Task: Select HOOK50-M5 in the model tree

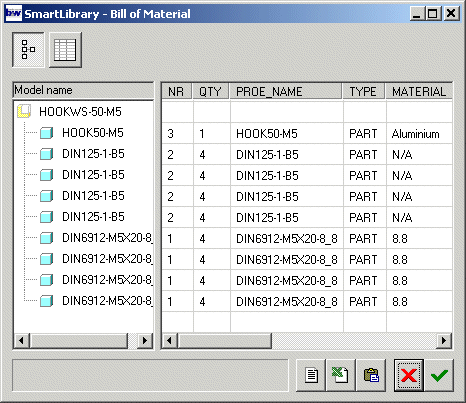Action: pos(93,133)
